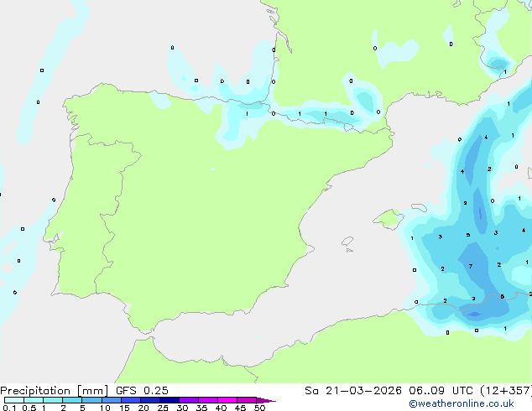Click the 40–45 mm magenta legend box
Viewport: 532px width, 411px height.
(x=227, y=400)
